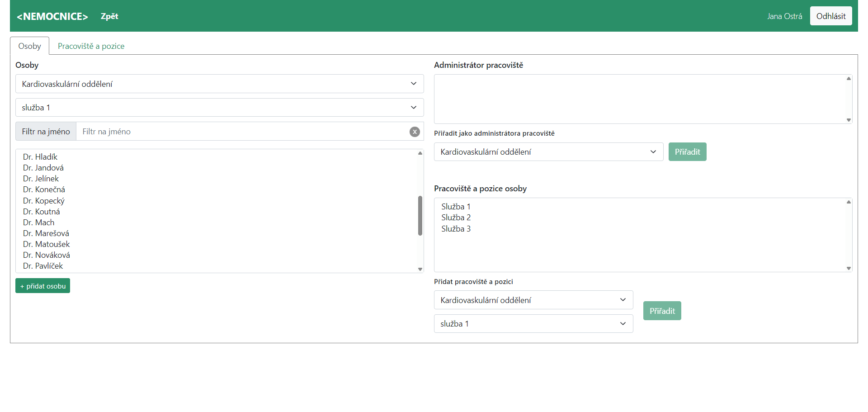Click scroll-up arrow in Administrátor pracoviště box
Screen dimensions: 868x412
[x=849, y=79]
